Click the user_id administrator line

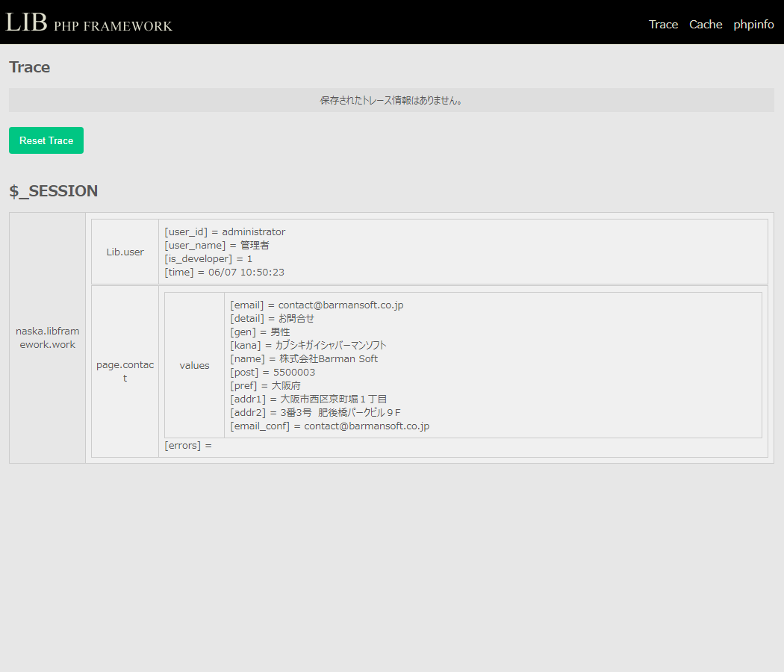(225, 232)
